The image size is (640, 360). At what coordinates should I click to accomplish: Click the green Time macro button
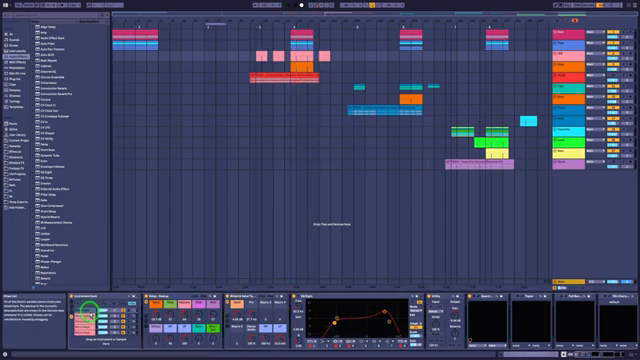tap(170, 304)
